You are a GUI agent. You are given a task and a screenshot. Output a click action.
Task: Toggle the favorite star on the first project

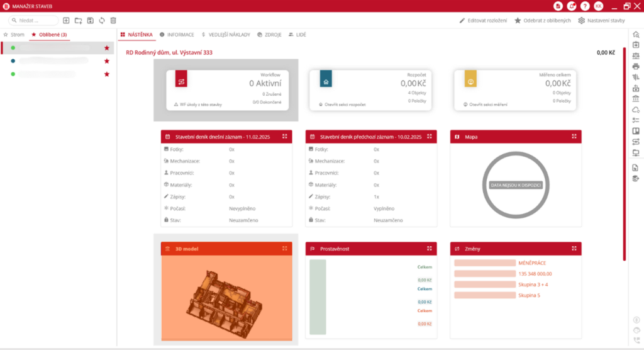[x=107, y=48]
